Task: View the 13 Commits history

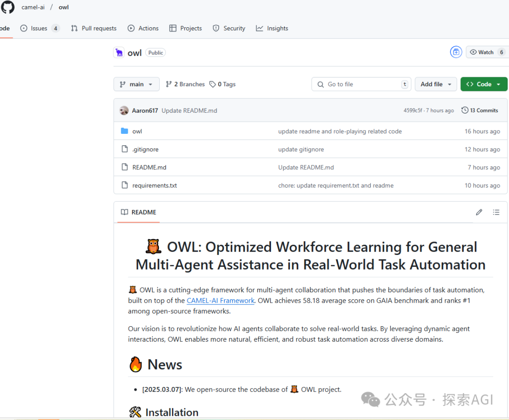Action: tap(480, 110)
